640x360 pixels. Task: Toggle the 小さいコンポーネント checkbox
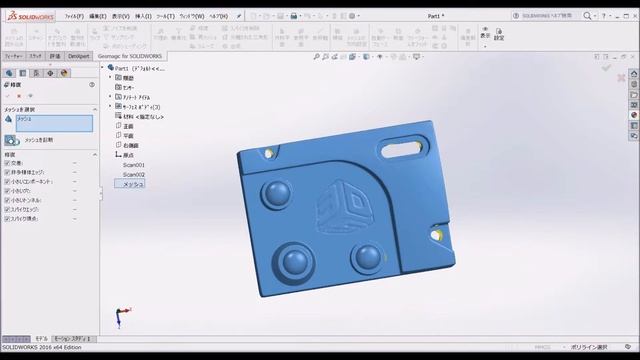[x=7, y=182]
